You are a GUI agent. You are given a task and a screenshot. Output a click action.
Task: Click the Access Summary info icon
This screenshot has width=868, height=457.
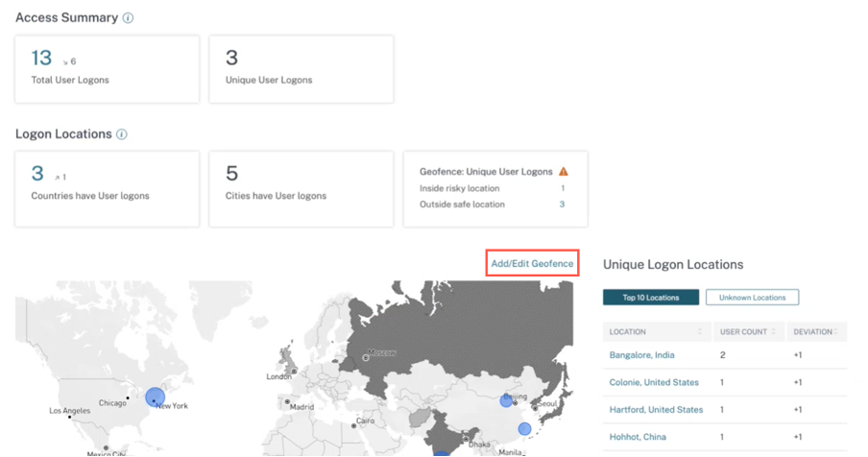click(129, 18)
